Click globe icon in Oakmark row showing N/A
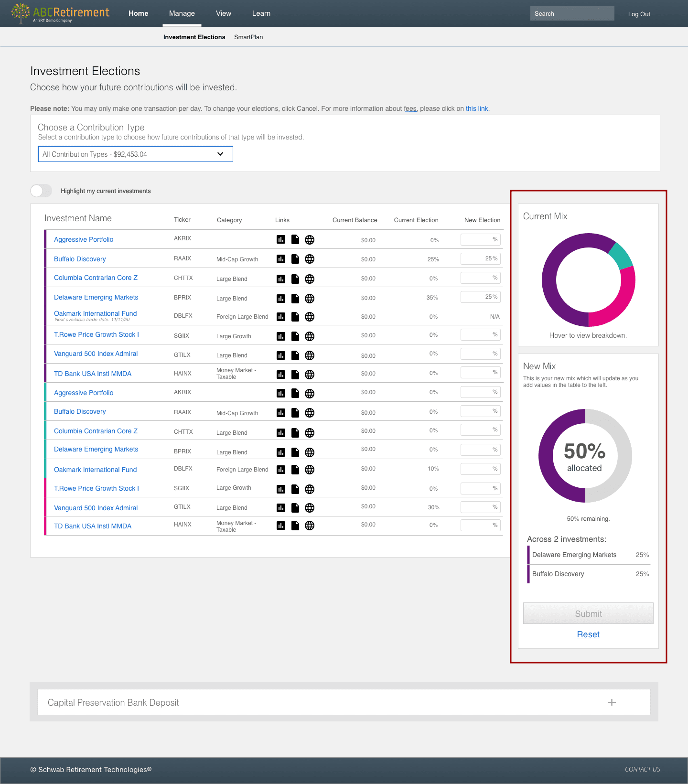 click(310, 317)
